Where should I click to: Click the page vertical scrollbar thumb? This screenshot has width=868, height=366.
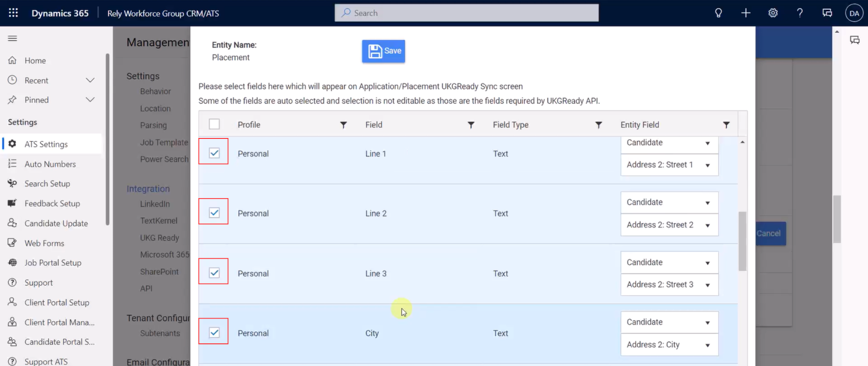pos(837,219)
